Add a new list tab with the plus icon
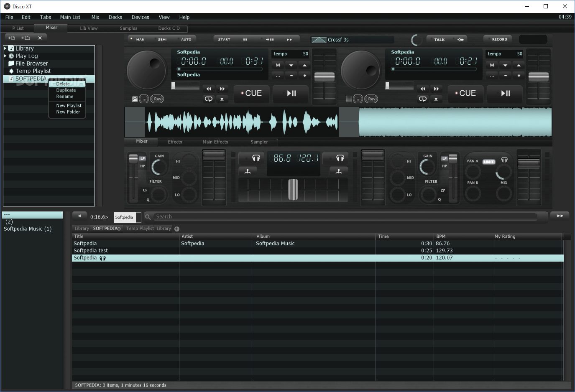The height and width of the screenshot is (392, 575). 177,229
